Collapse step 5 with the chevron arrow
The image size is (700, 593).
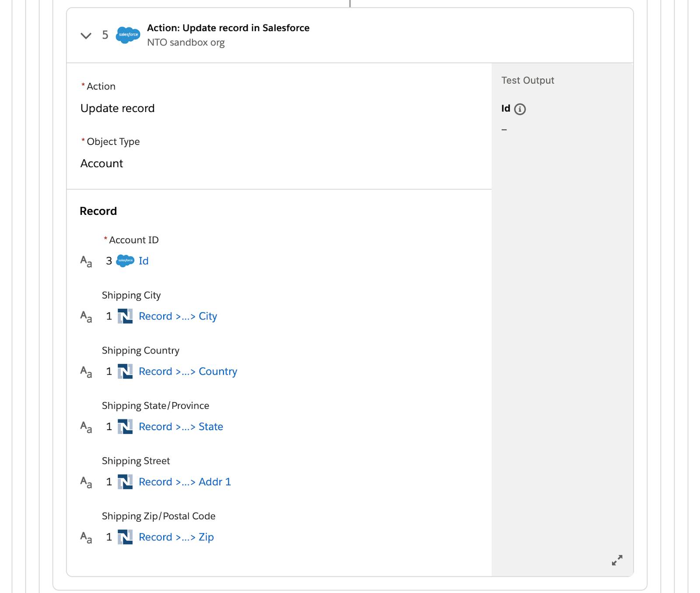point(86,35)
